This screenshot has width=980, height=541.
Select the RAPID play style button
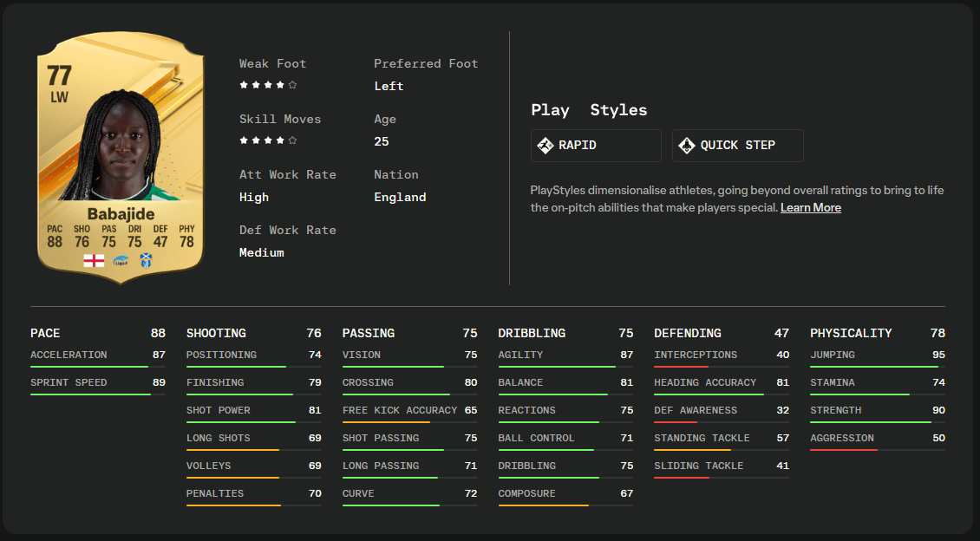click(x=596, y=146)
